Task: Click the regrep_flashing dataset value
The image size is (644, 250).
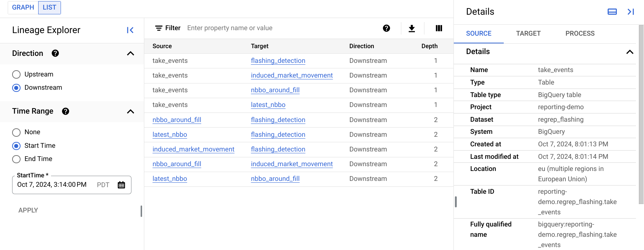Action: 560,119
